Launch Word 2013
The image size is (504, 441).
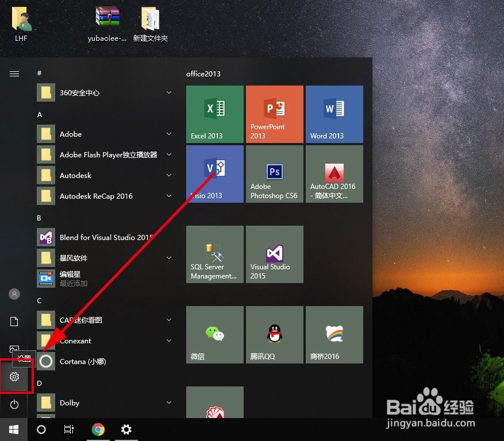334,114
